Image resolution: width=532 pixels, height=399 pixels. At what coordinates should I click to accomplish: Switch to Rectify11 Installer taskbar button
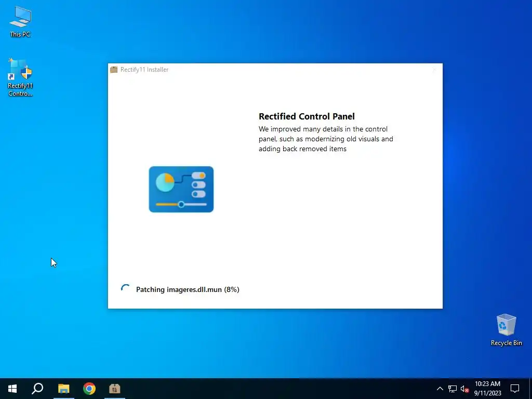(115, 389)
